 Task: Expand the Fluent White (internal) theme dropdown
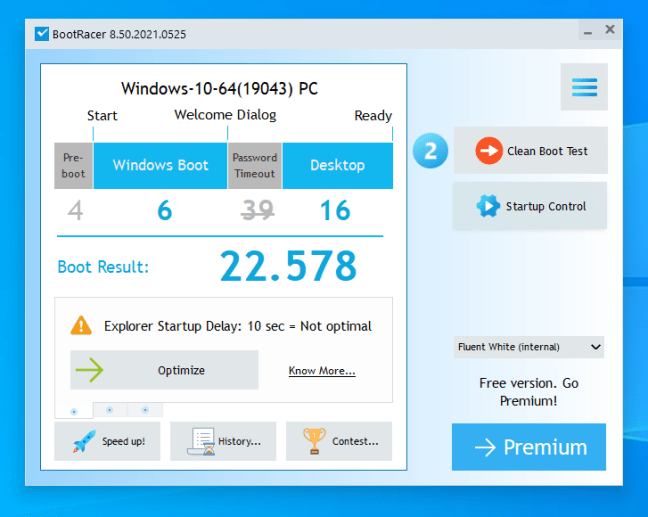[529, 347]
